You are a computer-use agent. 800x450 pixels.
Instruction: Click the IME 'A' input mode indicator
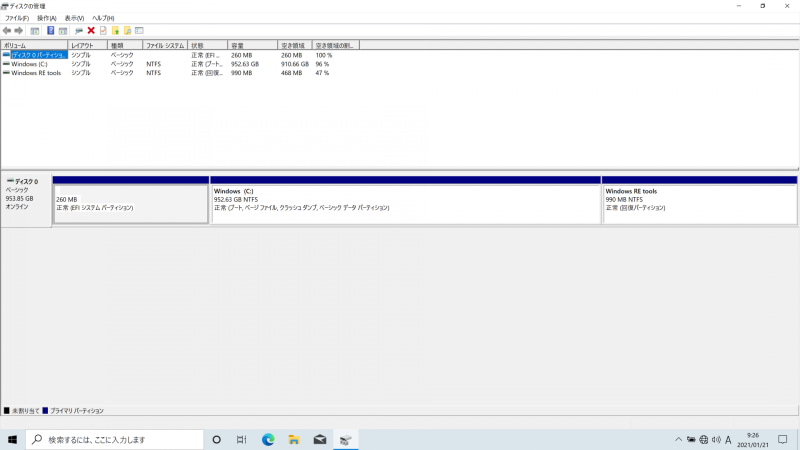[728, 439]
